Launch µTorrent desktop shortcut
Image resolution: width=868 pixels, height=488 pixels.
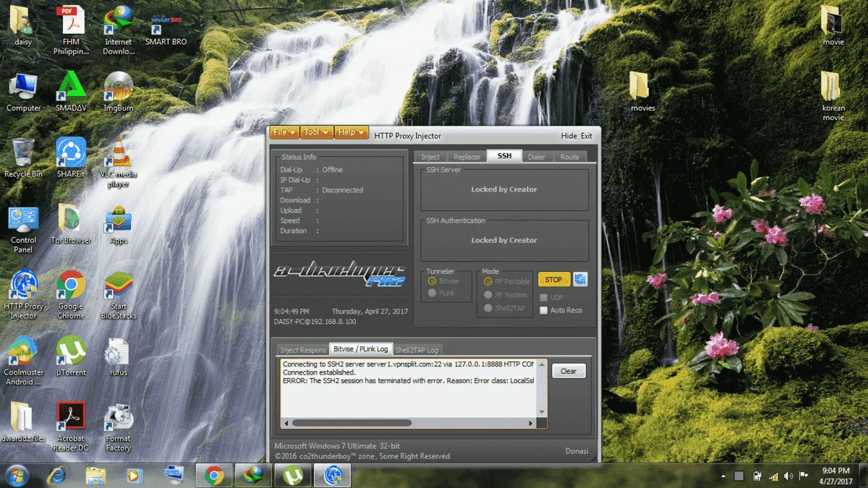tap(71, 356)
